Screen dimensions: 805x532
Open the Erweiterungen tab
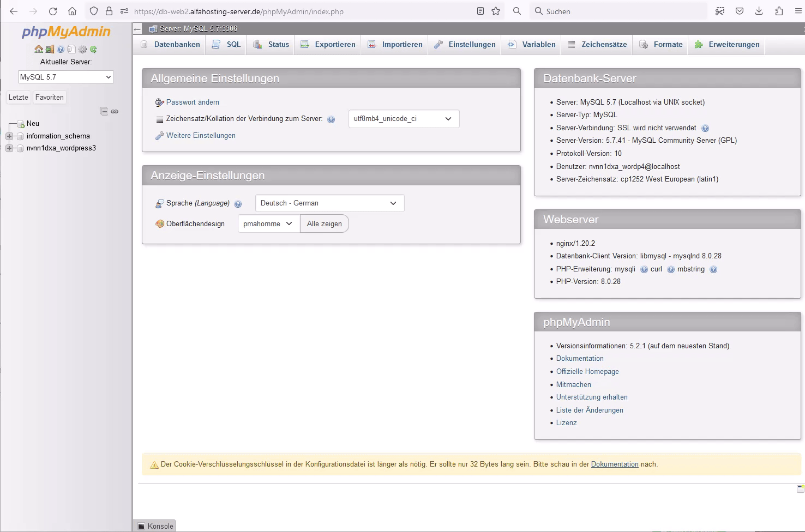(x=726, y=45)
